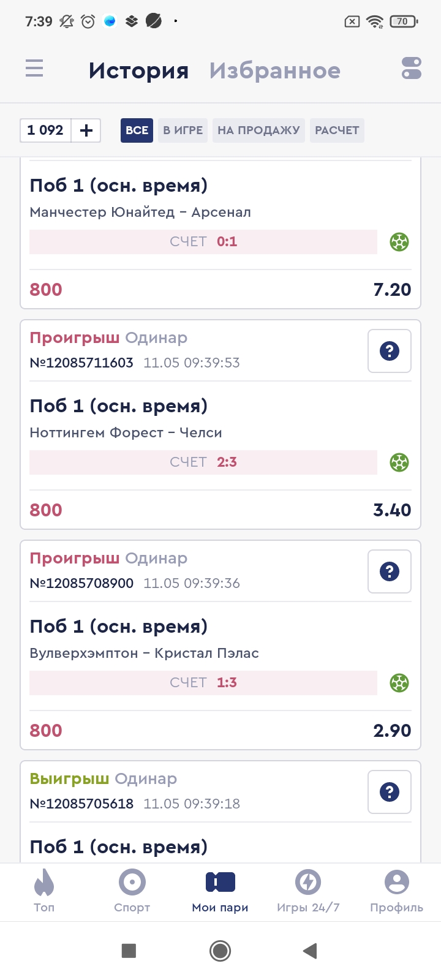Image resolution: width=441 pixels, height=980 pixels.
Task: Click the 1 092 balance field
Action: click(46, 130)
